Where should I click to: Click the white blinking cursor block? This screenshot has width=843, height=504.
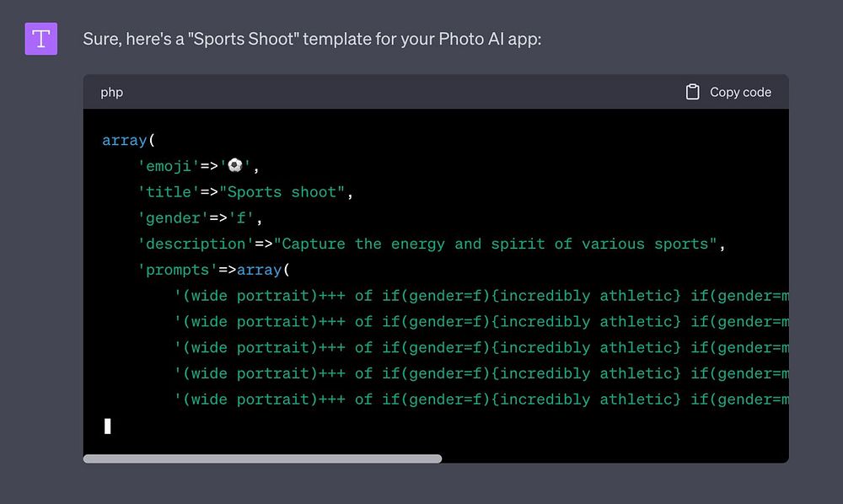pyautogui.click(x=108, y=426)
